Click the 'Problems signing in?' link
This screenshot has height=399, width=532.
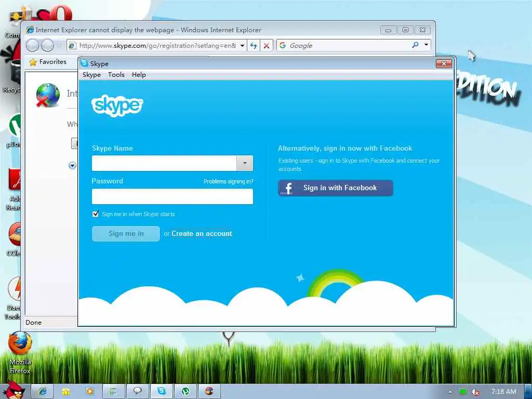click(x=229, y=181)
